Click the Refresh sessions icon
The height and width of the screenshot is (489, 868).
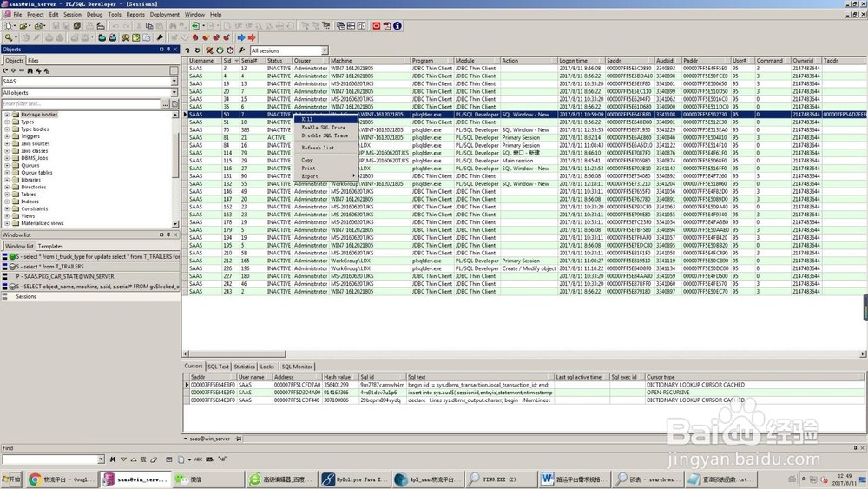(187, 50)
